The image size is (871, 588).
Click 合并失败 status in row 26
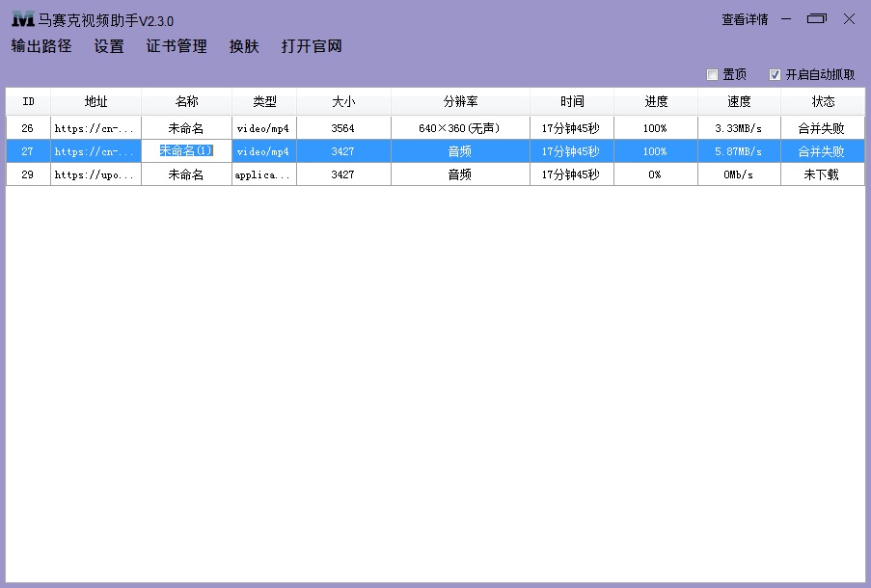(x=823, y=128)
